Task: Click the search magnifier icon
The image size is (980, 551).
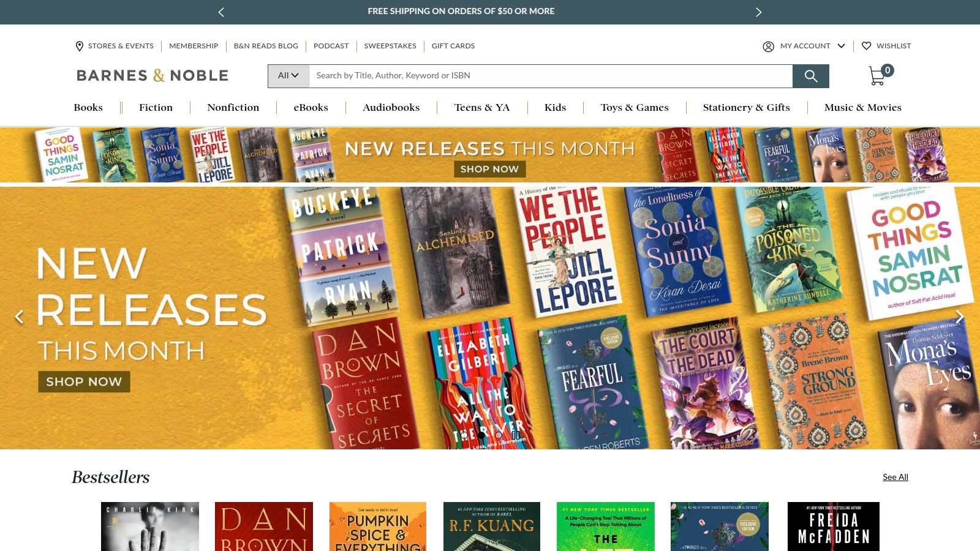Action: (x=811, y=76)
